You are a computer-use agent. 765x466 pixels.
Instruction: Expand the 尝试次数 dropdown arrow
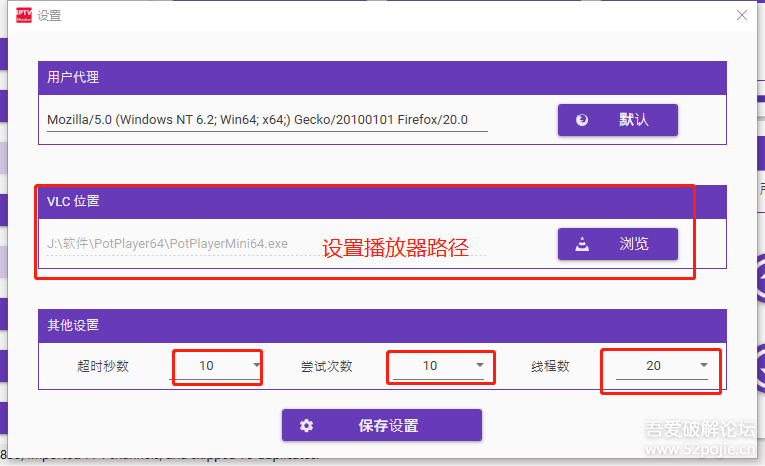(x=481, y=366)
